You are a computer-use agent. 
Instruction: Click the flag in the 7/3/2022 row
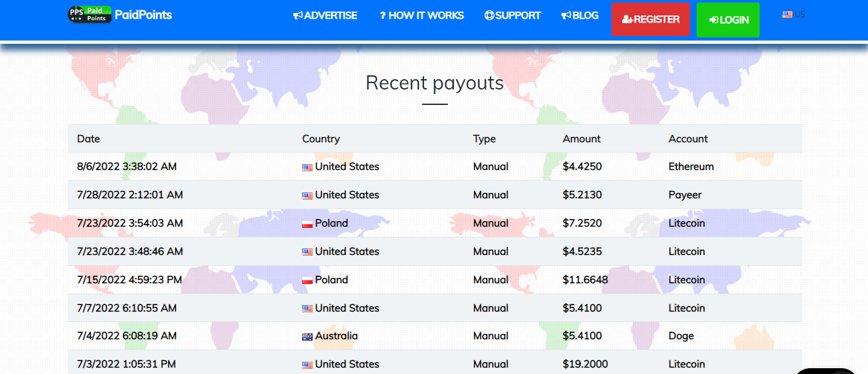click(x=307, y=365)
